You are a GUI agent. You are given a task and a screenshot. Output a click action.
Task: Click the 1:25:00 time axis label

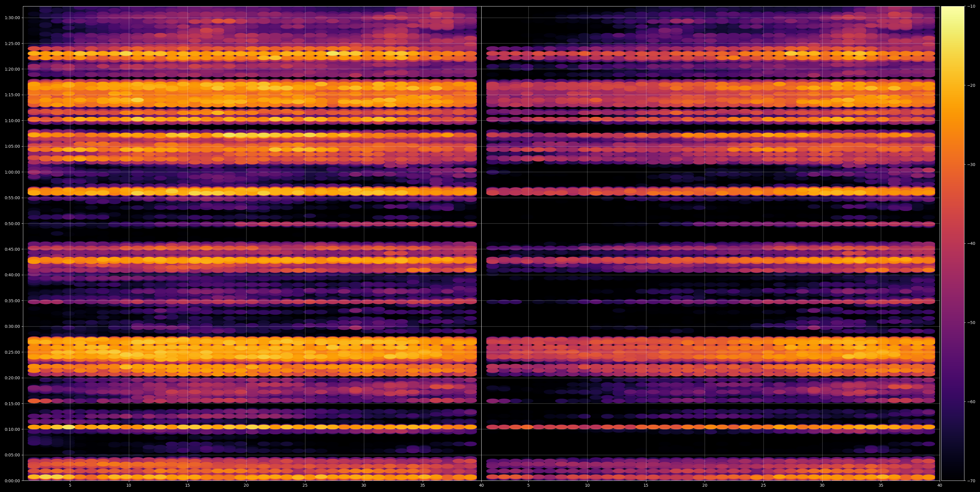[x=13, y=43]
